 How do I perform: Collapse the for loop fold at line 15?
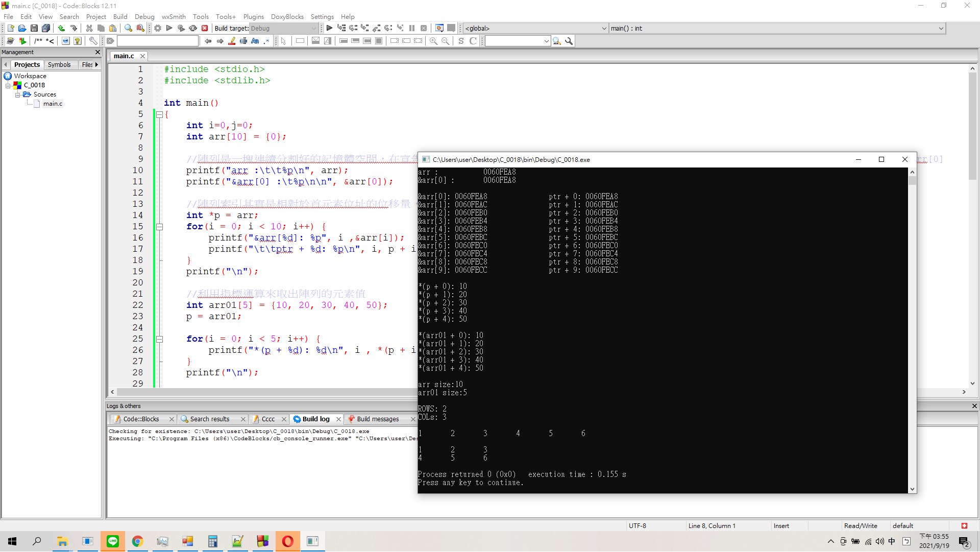tap(159, 227)
